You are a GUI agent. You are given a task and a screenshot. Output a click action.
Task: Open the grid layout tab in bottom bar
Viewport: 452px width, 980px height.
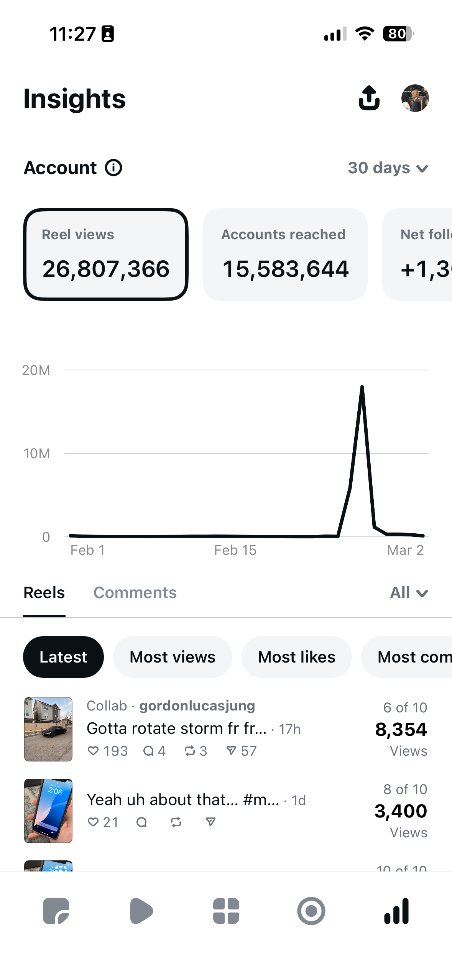226,911
